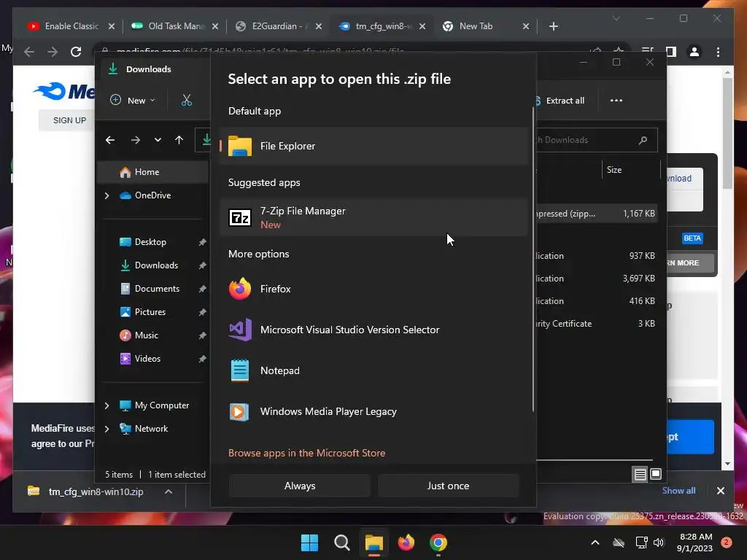
Task: Select Network in Explorer sidebar
Action: 151,429
